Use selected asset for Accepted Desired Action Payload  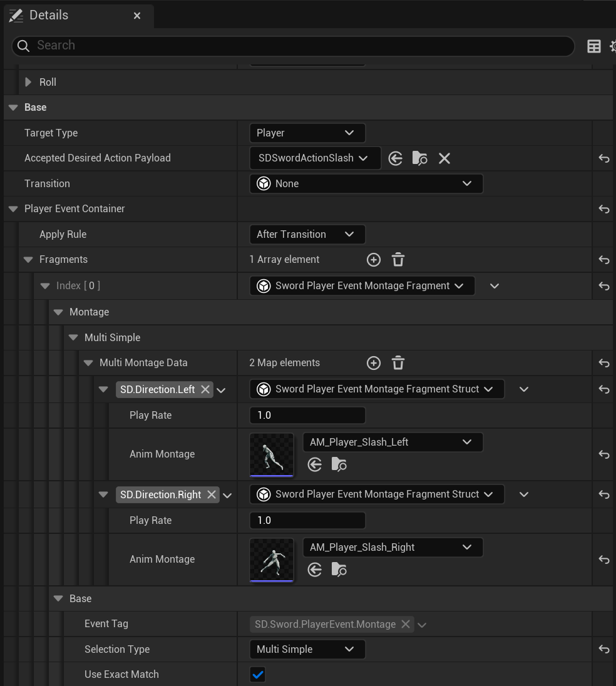pyautogui.click(x=396, y=158)
